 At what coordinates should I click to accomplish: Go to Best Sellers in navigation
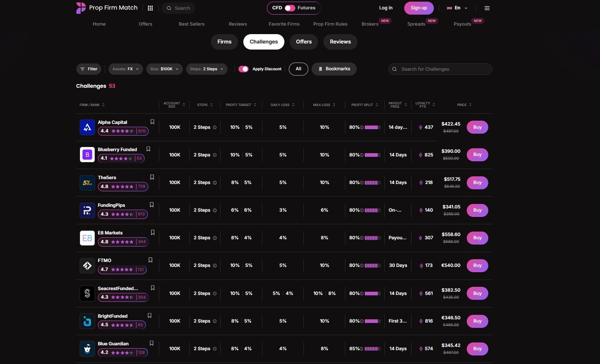point(192,24)
